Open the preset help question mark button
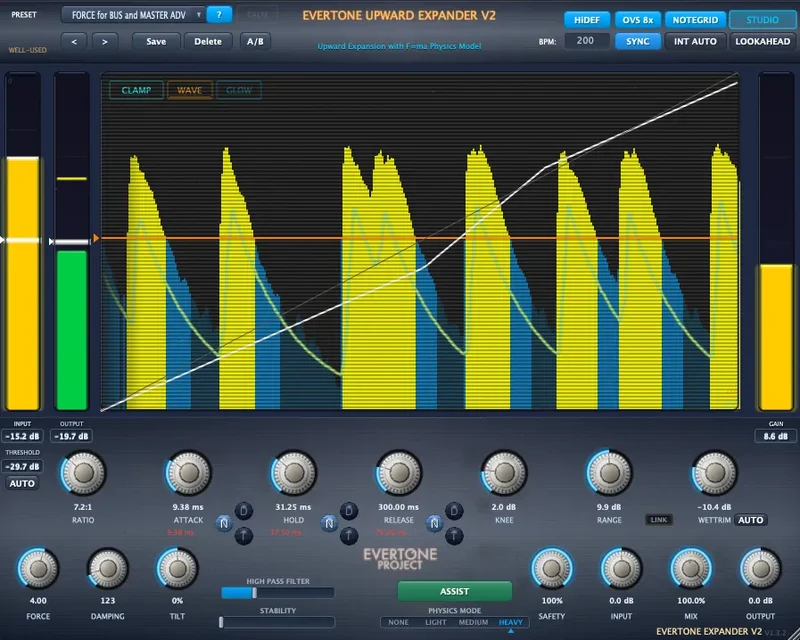 pos(219,15)
